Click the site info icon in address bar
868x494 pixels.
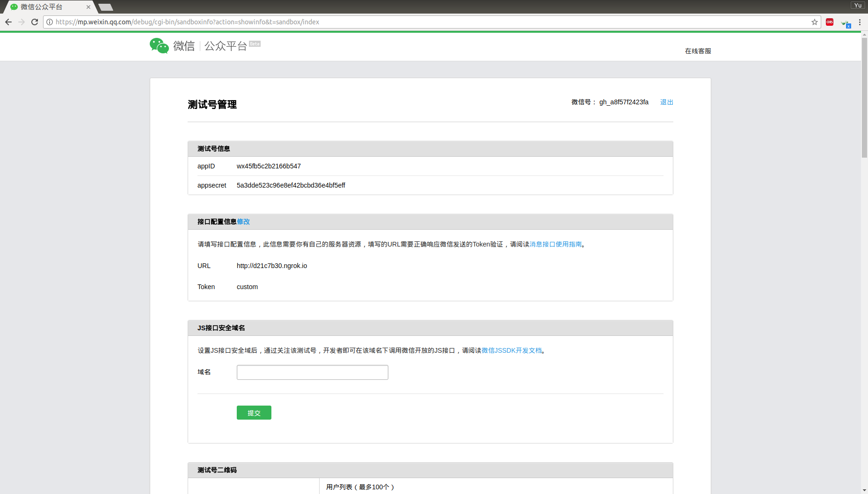pos(49,22)
